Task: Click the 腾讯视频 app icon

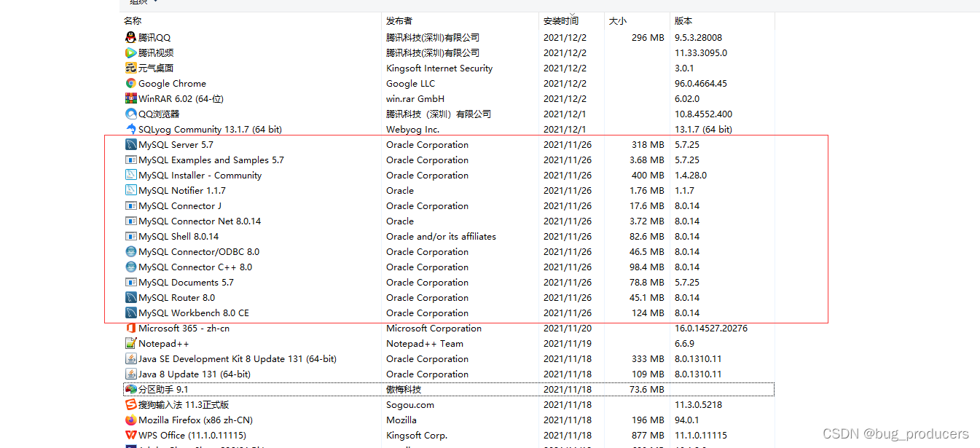Action: coord(130,52)
